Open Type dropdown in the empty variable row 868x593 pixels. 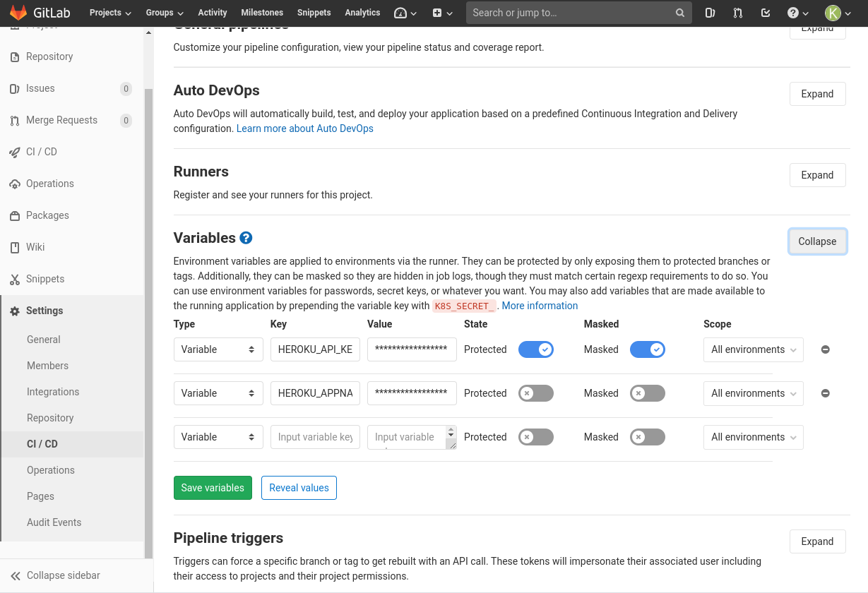[218, 437]
